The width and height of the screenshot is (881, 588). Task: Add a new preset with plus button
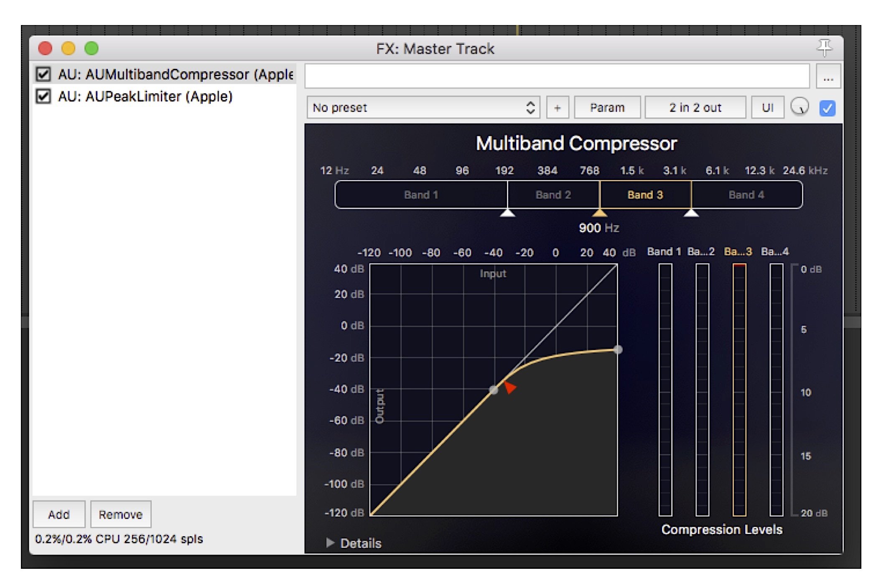[557, 108]
